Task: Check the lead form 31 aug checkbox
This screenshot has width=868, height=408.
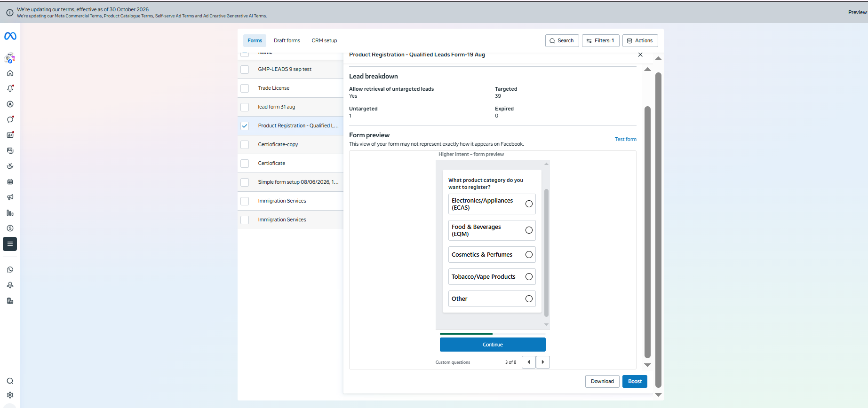Action: coord(245,107)
